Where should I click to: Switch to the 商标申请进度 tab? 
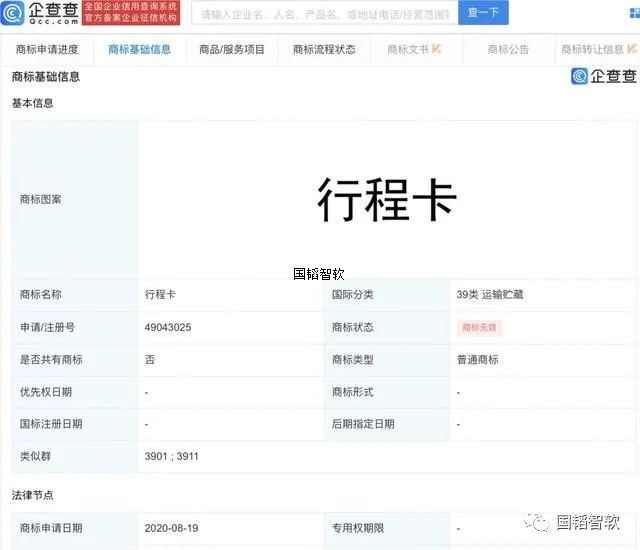pyautogui.click(x=47, y=50)
